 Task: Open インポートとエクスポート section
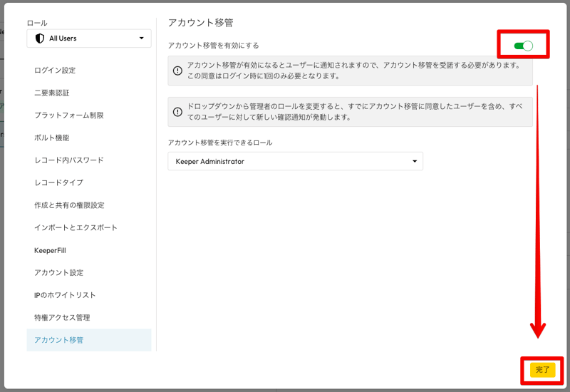(x=76, y=227)
